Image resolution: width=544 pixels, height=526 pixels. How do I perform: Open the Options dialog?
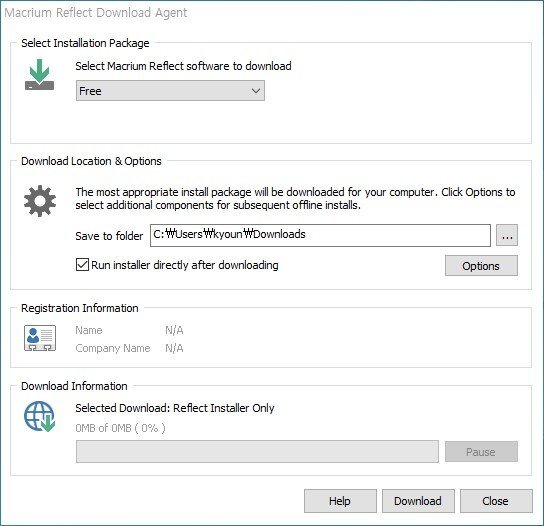click(481, 266)
